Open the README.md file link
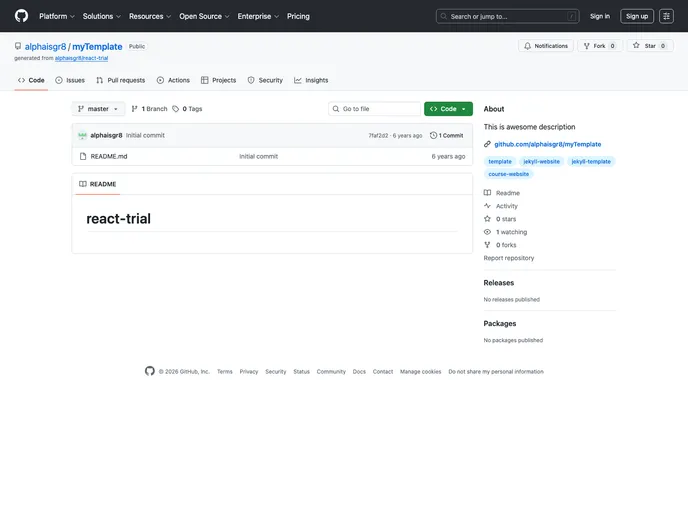Screen dimensions: 688x512 (109, 156)
